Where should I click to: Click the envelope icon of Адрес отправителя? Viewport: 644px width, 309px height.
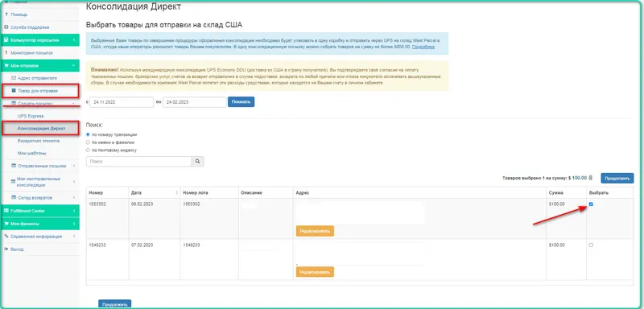[14, 78]
